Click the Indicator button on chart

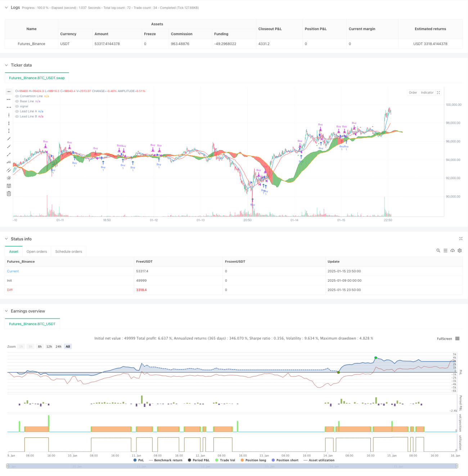click(427, 92)
